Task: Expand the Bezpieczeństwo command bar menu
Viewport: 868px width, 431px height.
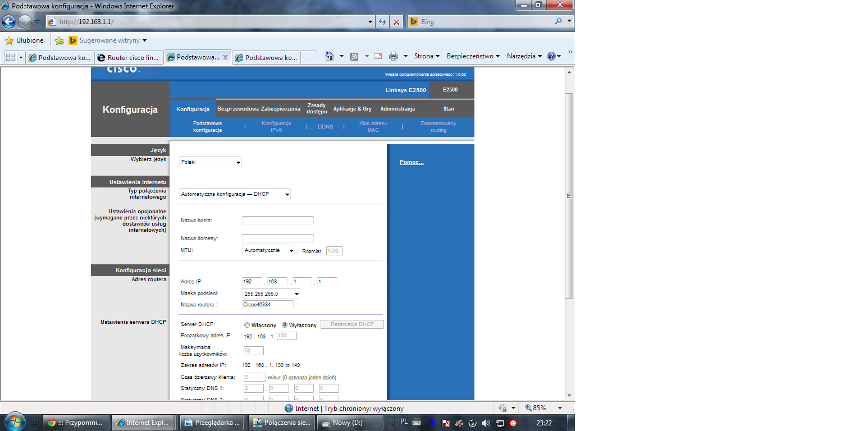Action: point(473,56)
